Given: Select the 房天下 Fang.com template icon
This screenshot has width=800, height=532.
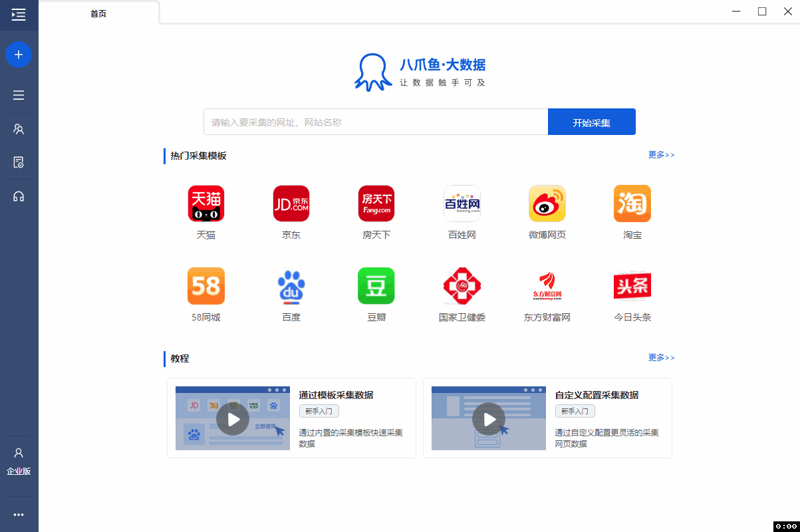Looking at the screenshot, I should click(x=376, y=203).
